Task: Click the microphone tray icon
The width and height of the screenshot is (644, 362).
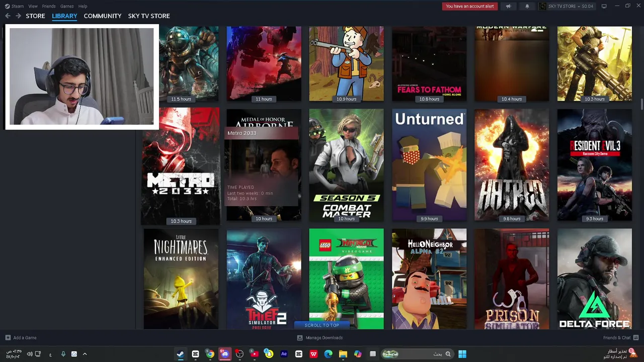Action: (63, 354)
